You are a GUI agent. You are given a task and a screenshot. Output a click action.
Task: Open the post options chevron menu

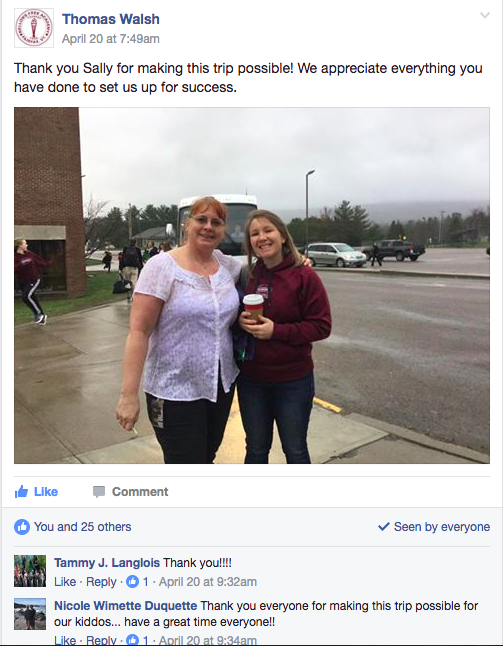pos(485,16)
